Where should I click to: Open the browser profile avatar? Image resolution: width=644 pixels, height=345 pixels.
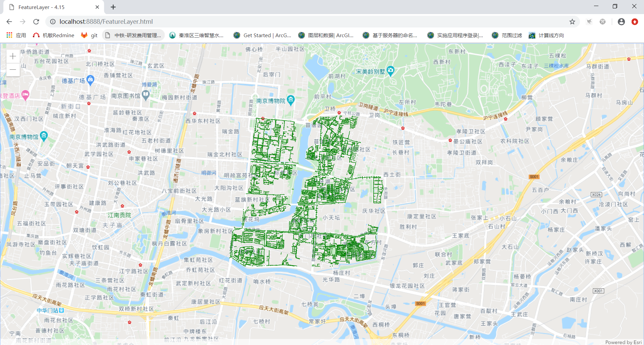click(621, 21)
